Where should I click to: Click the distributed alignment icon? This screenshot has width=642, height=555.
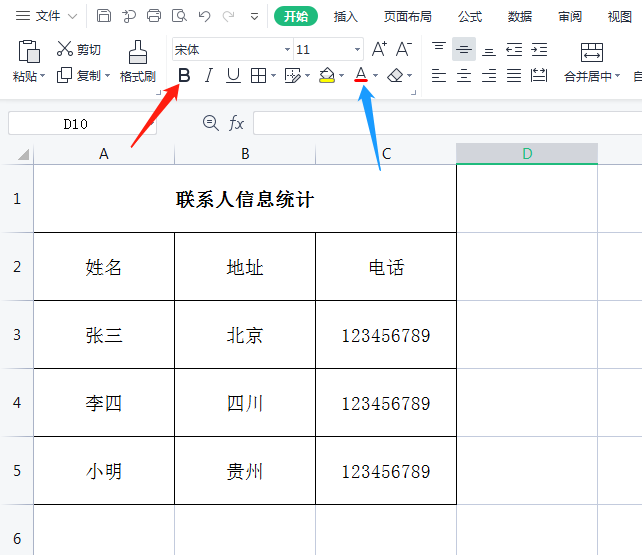[539, 75]
